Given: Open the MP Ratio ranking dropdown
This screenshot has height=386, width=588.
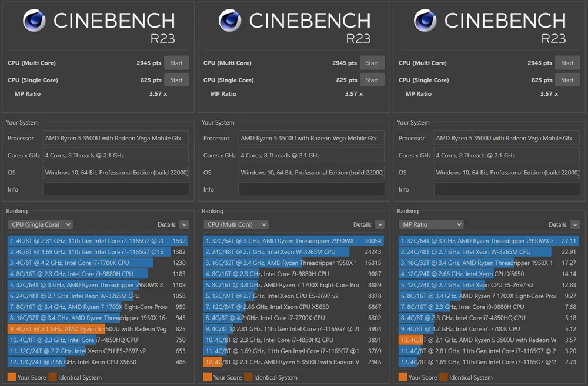Looking at the screenshot, I should pos(431,224).
